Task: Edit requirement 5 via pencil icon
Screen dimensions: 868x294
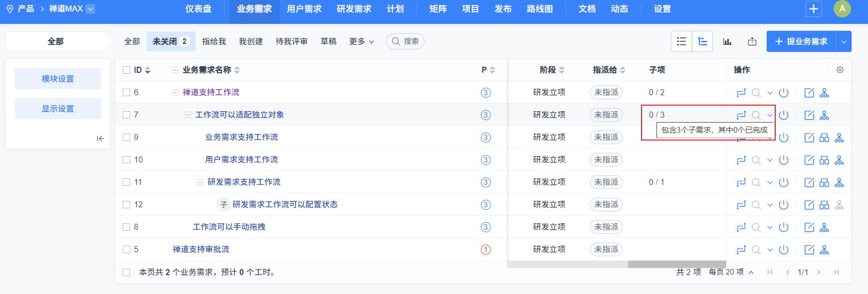Action: click(809, 250)
